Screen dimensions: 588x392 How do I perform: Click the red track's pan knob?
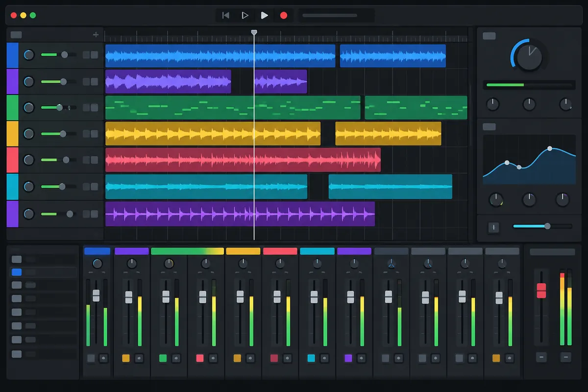pos(29,160)
